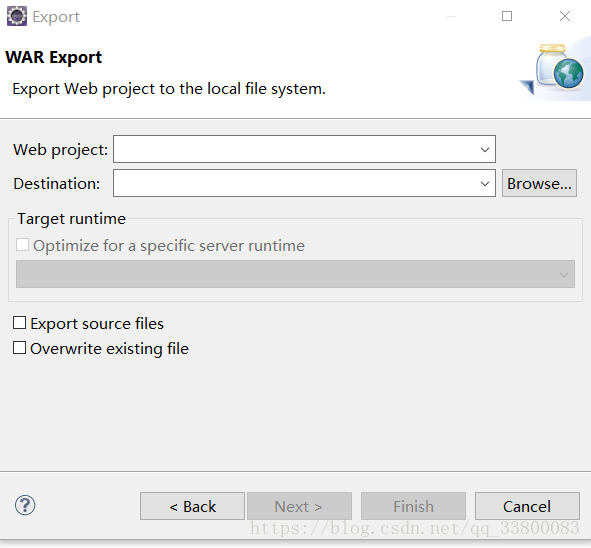Click the WAR Export heading text
The image size is (591, 548).
[x=54, y=57]
